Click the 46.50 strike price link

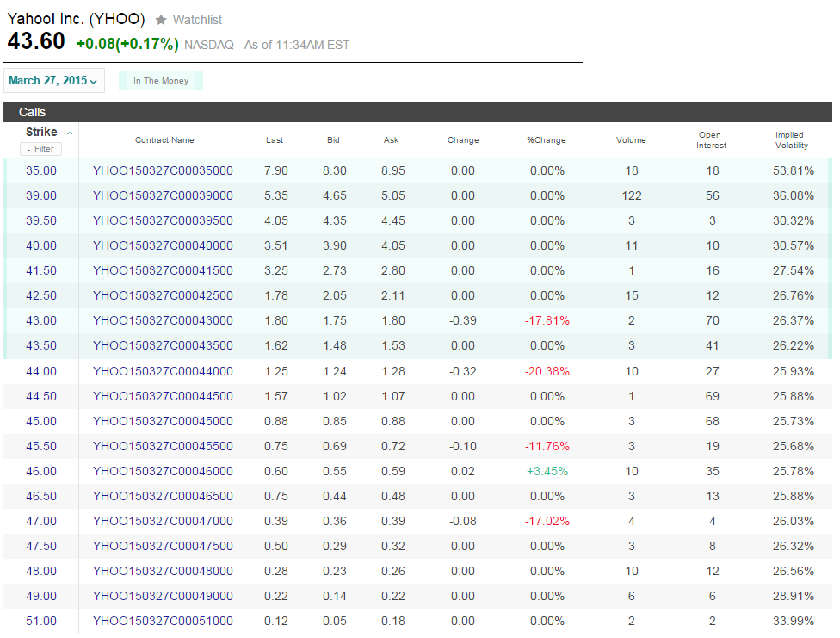pos(41,496)
